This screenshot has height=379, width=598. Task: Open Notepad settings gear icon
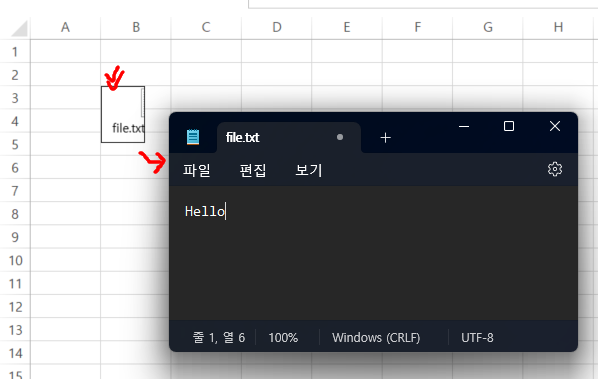coord(555,169)
